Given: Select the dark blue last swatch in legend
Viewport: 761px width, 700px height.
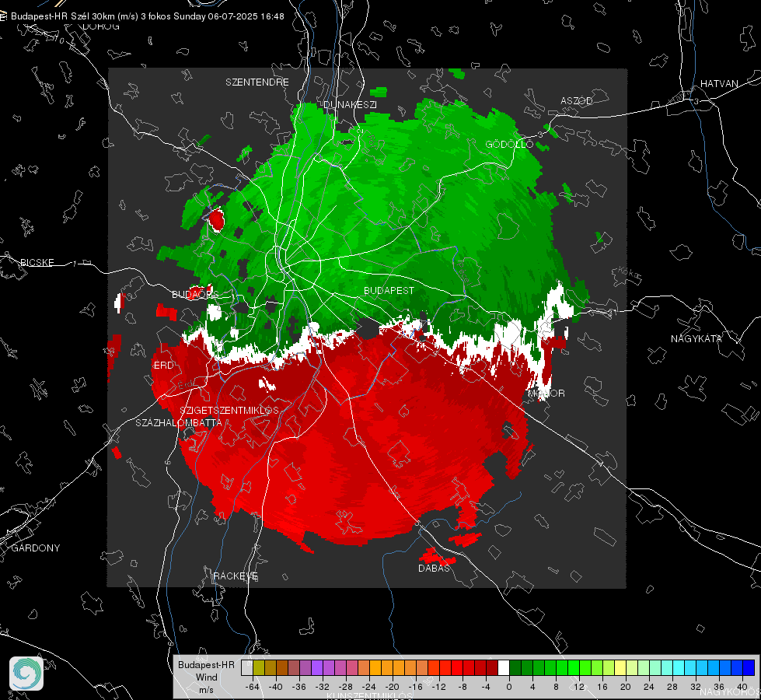Looking at the screenshot, I should pyautogui.click(x=749, y=667).
